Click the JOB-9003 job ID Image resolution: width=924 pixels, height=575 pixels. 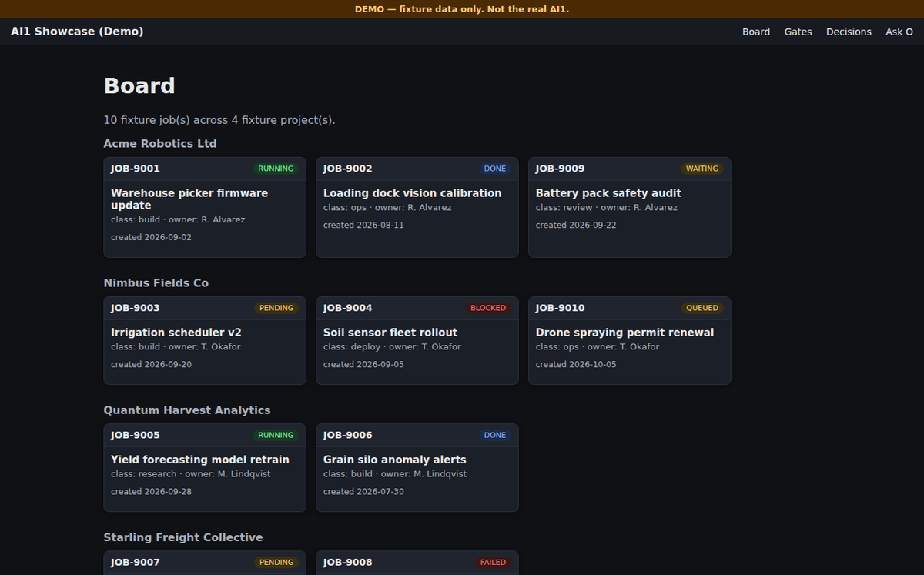pos(136,308)
